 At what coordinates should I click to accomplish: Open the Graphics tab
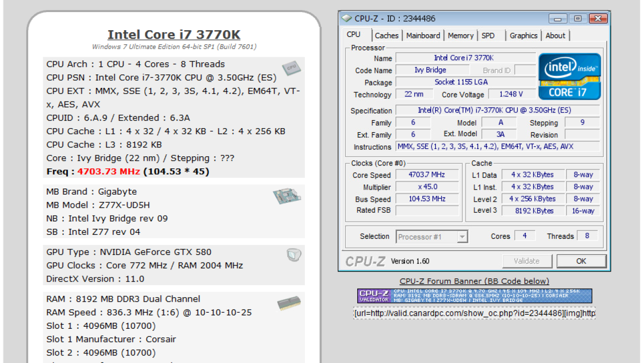coord(523,36)
